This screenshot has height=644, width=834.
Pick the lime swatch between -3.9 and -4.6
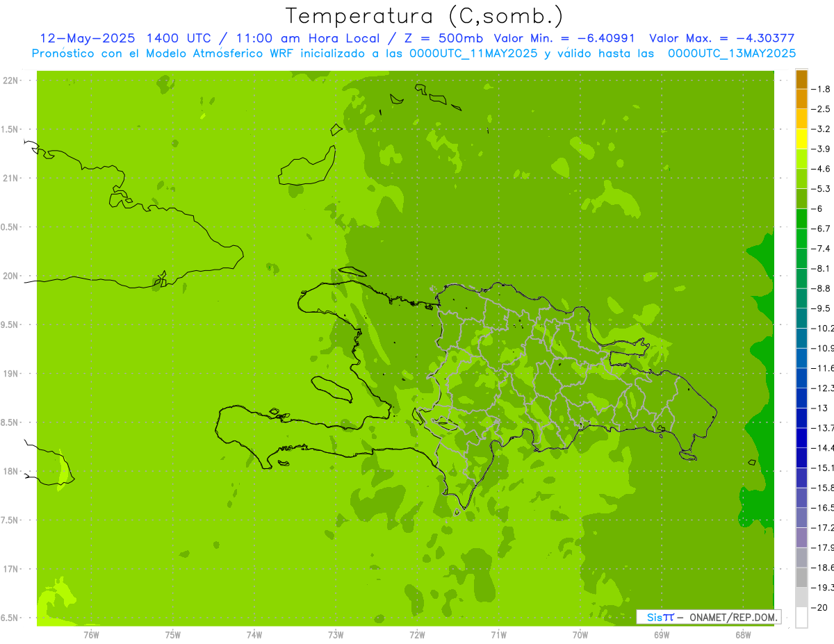pyautogui.click(x=801, y=158)
